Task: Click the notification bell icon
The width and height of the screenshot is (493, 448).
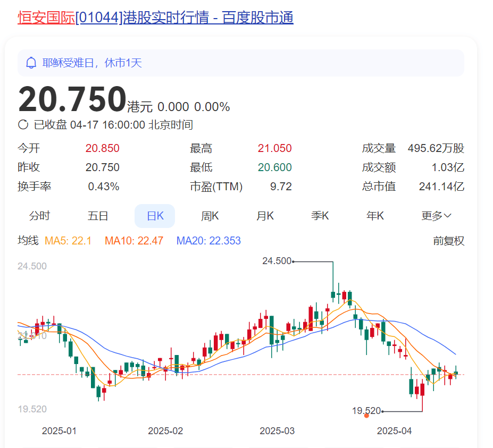Action: tap(32, 63)
